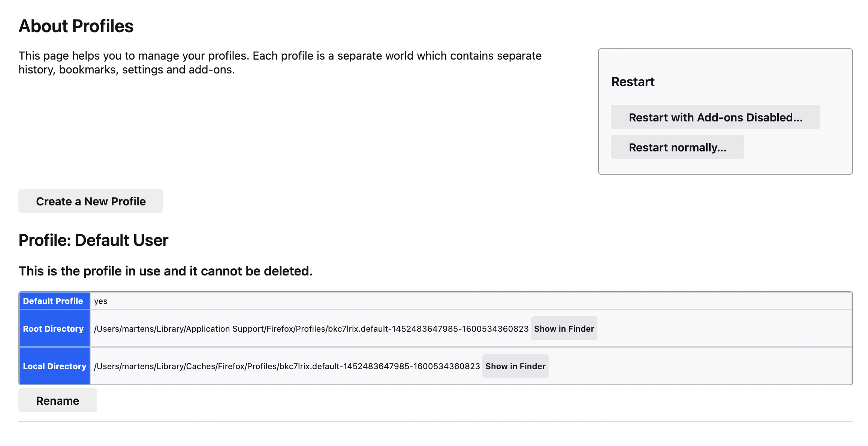The width and height of the screenshot is (868, 446).
Task: Rename the Default User profile
Action: 58,401
